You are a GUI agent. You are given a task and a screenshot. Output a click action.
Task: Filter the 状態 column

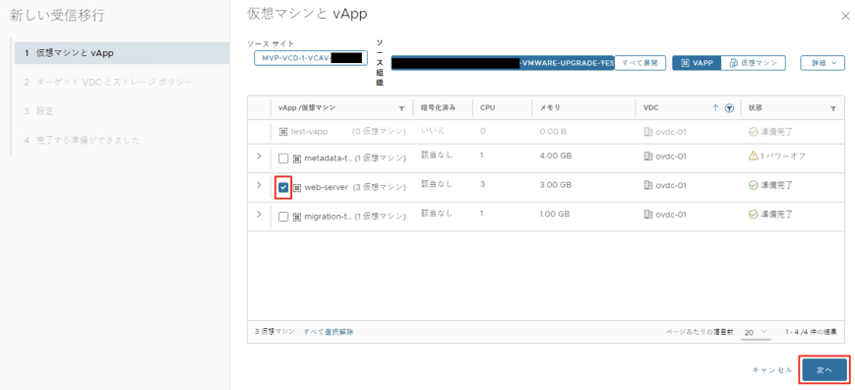[833, 109]
